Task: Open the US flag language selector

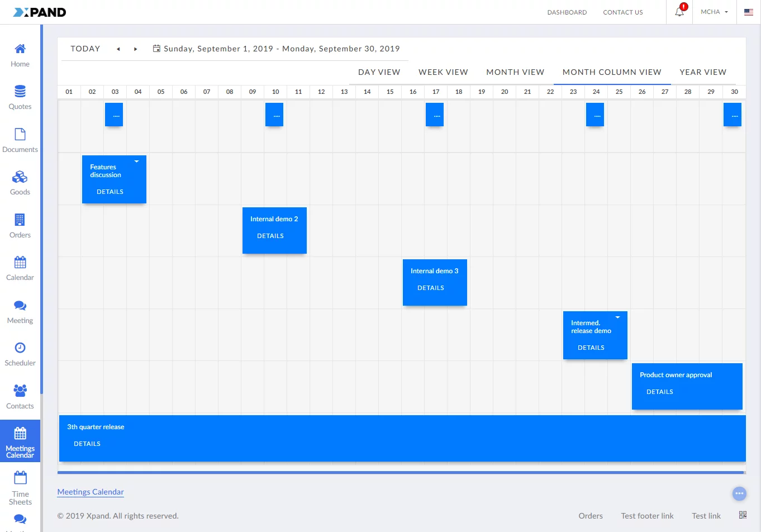Action: [749, 12]
